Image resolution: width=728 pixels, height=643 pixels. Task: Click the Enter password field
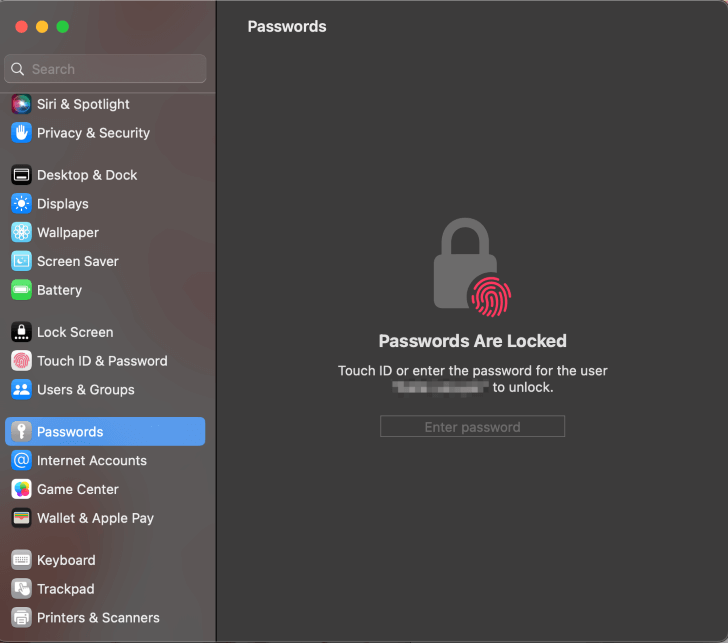point(472,427)
